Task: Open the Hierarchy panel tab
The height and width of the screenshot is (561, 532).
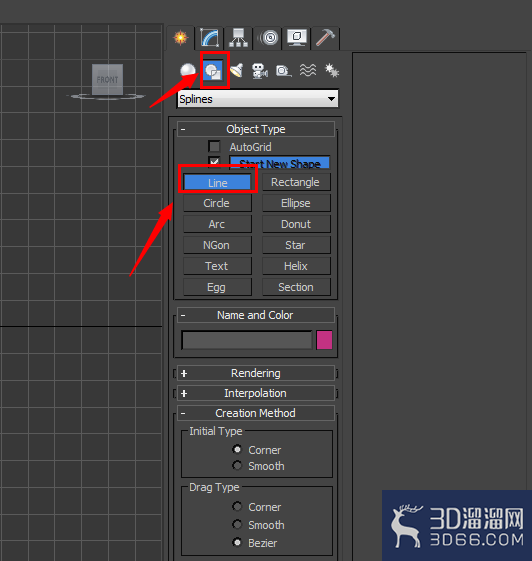Action: click(238, 38)
